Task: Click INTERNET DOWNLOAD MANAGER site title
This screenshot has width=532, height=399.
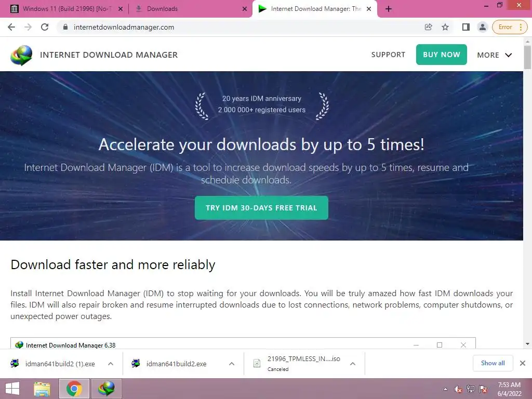Action: (109, 55)
